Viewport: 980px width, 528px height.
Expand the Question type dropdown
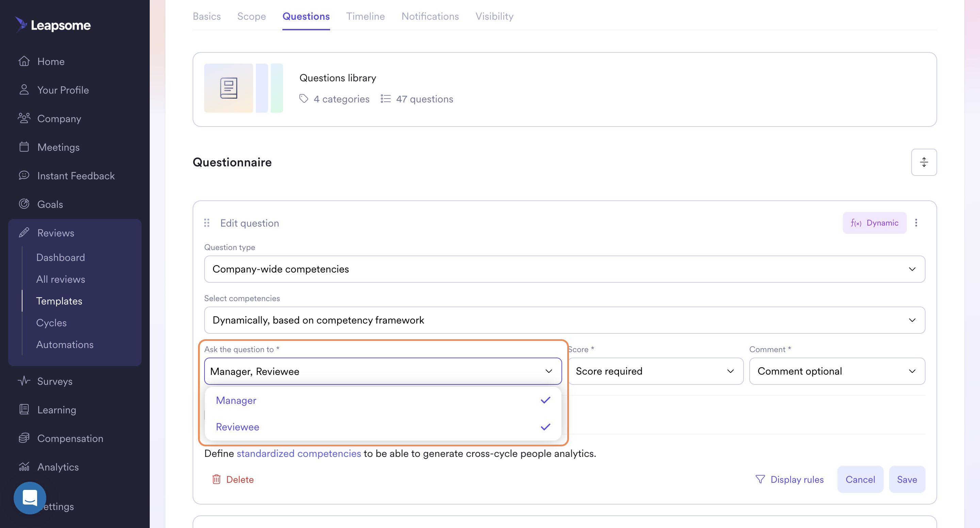coord(564,269)
